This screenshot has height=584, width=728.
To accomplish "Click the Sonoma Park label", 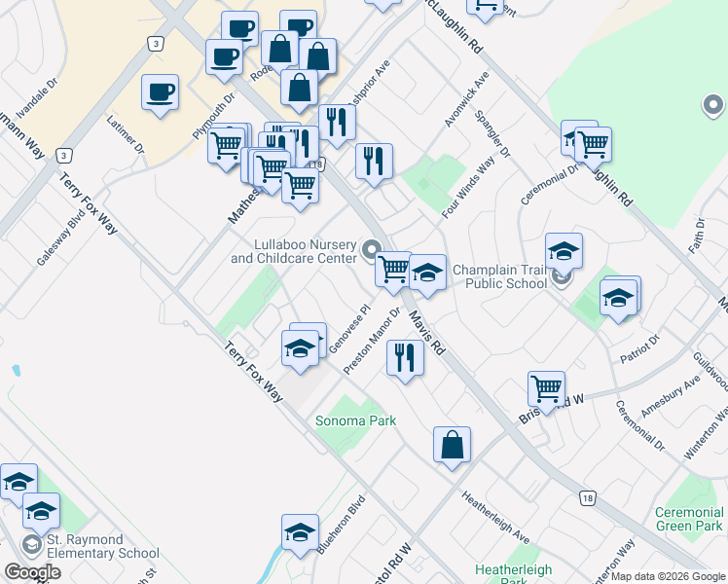I will pyautogui.click(x=355, y=420).
